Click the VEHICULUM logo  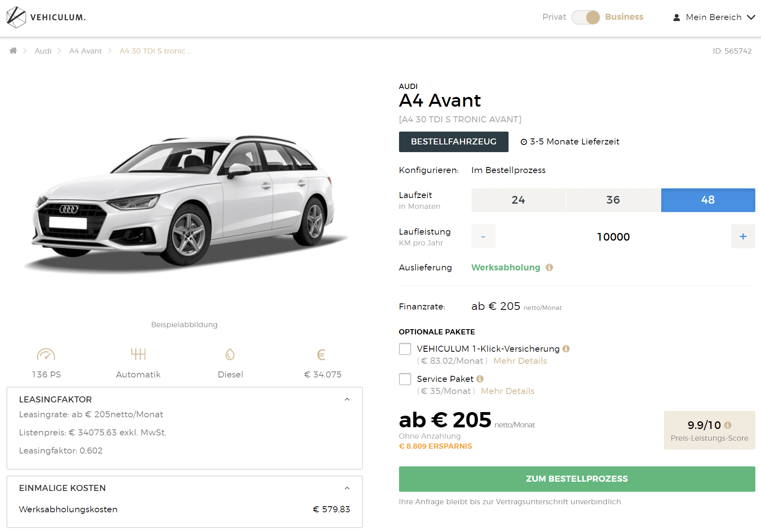point(46,17)
